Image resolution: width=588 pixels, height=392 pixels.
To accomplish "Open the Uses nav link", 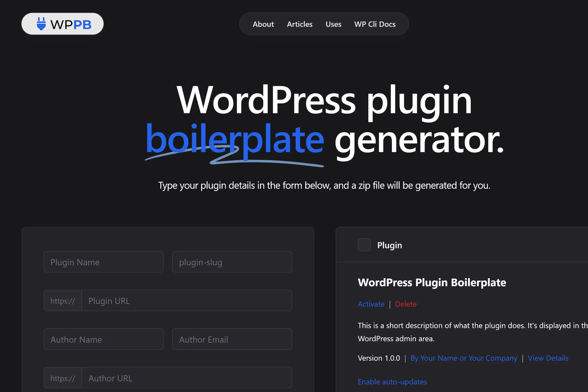I will [333, 24].
